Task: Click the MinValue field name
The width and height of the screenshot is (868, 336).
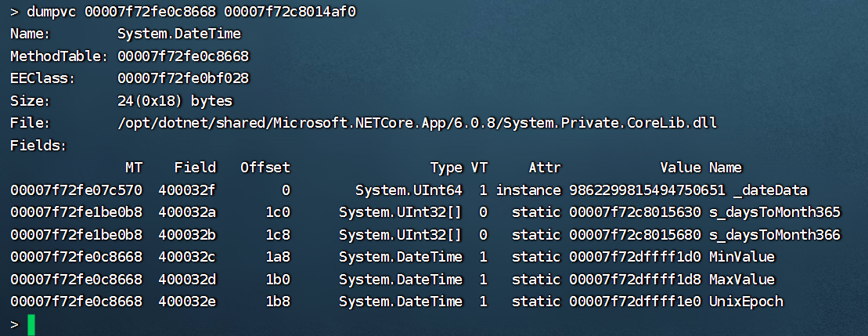Action: [x=741, y=257]
